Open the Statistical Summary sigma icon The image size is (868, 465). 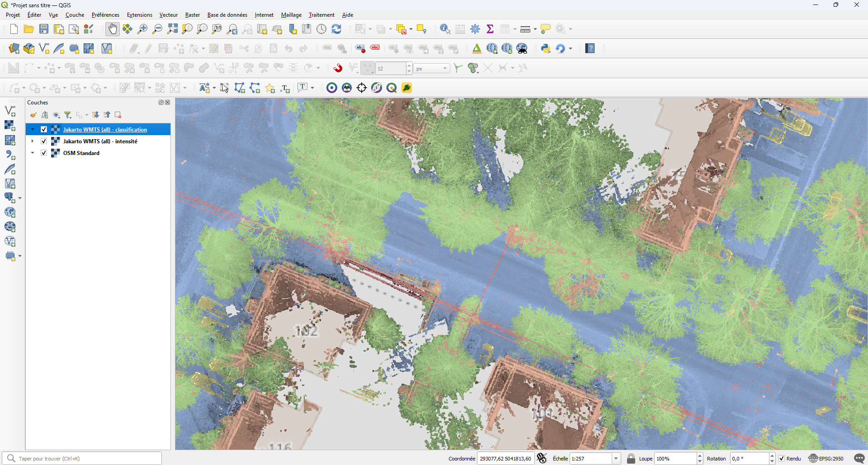(x=490, y=29)
